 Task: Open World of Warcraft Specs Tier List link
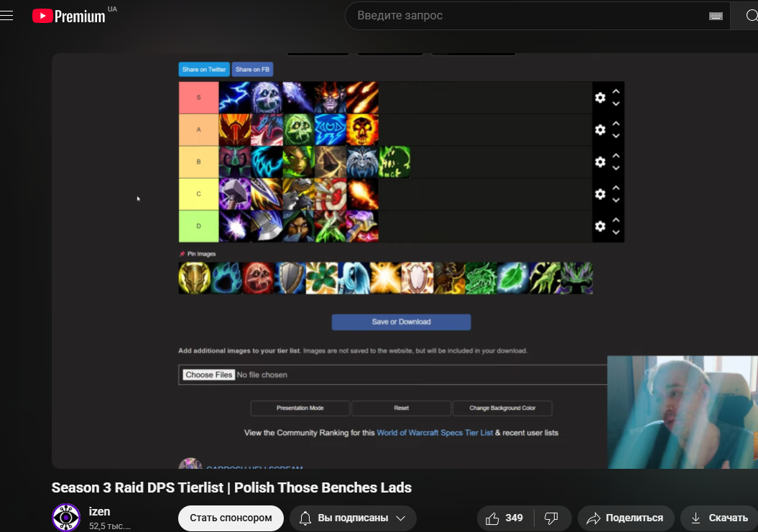(435, 432)
